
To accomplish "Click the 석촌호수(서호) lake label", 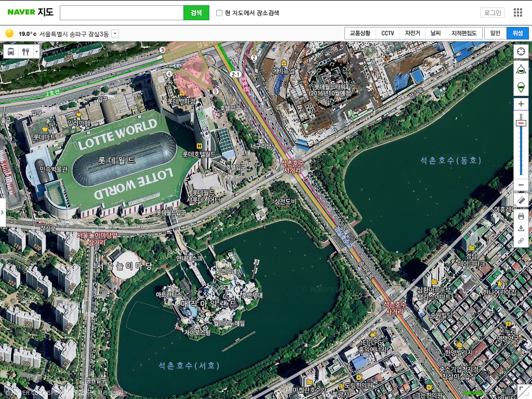I will point(189,365).
